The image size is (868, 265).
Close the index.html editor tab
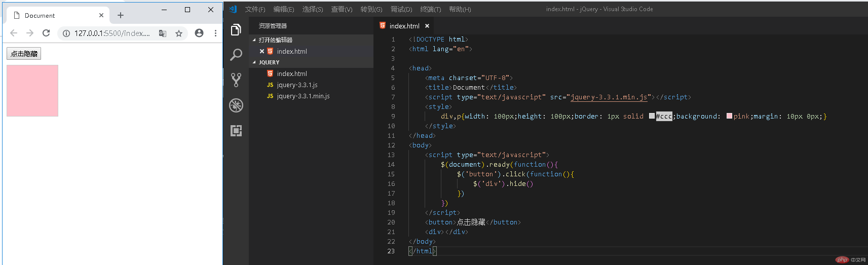427,26
